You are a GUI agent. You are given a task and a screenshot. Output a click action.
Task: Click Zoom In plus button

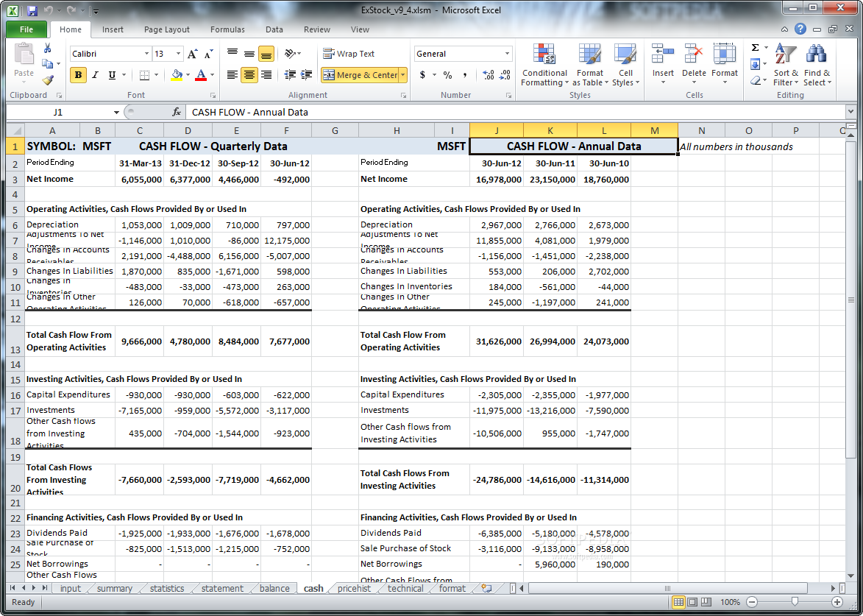pos(837,602)
